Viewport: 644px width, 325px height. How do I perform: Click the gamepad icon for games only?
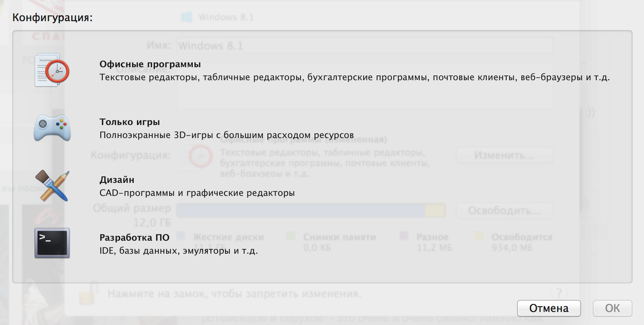pyautogui.click(x=52, y=128)
